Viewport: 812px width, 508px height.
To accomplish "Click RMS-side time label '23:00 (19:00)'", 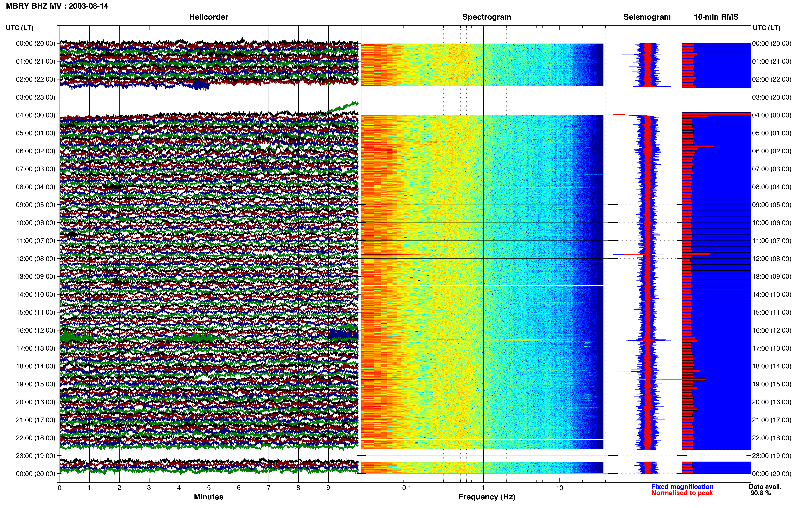I will click(772, 456).
